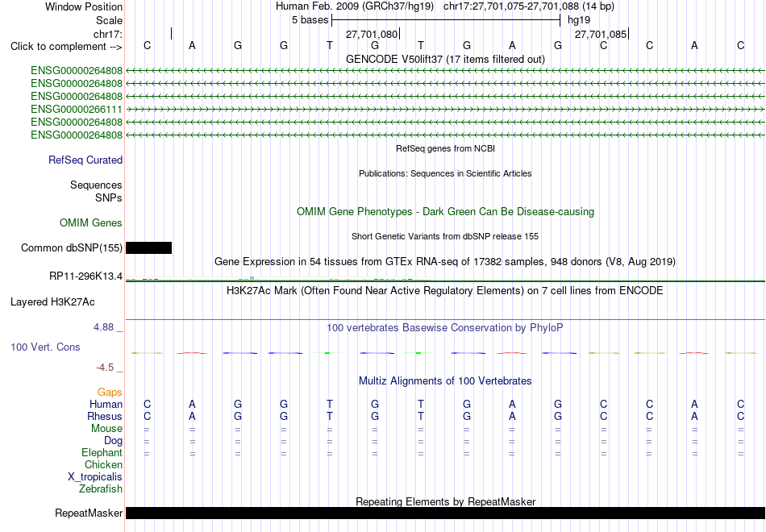
Task: Click the Common dbSNP(155) track label
Action: point(72,247)
